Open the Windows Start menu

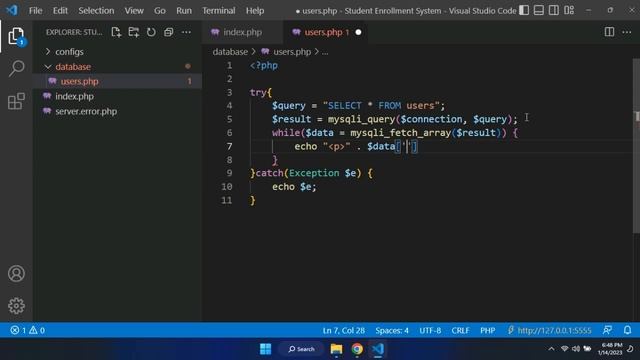tap(266, 349)
